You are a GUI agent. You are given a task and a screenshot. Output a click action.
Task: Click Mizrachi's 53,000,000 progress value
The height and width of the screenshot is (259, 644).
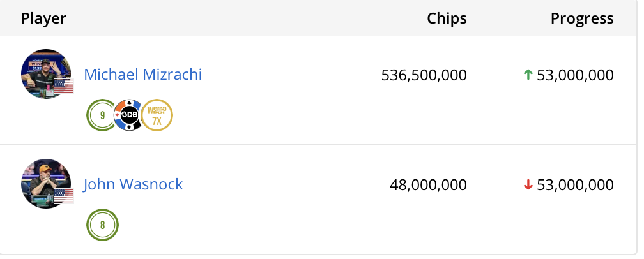click(x=575, y=75)
